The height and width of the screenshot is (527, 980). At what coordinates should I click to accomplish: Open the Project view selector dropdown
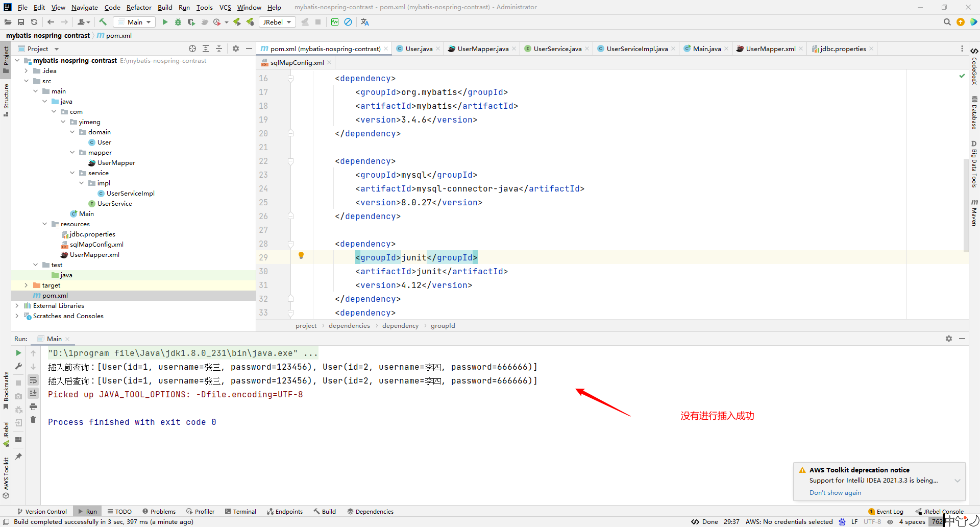coord(39,49)
